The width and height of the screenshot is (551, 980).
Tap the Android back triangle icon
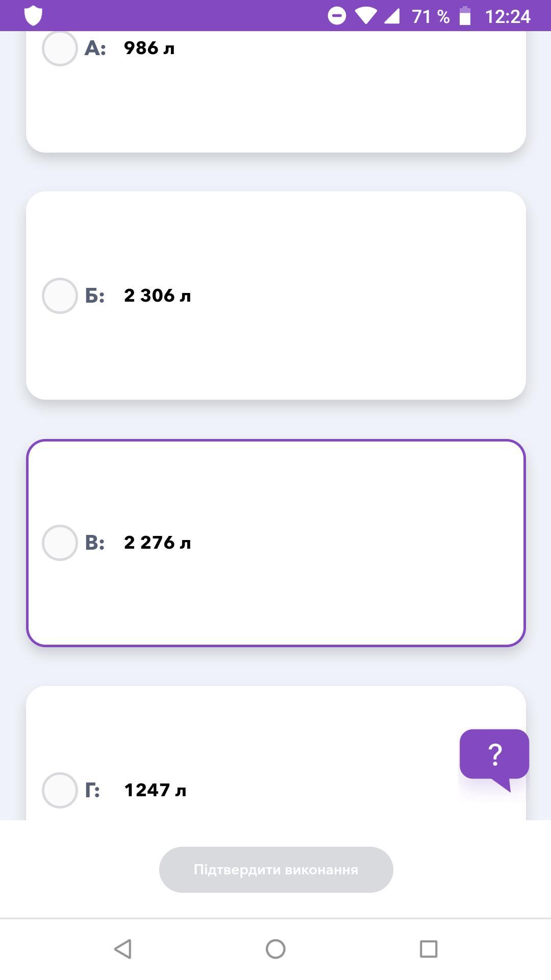(123, 949)
